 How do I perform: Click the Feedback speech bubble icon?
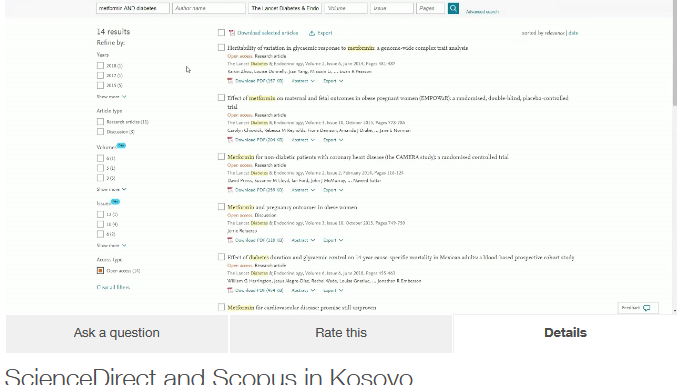(646, 308)
